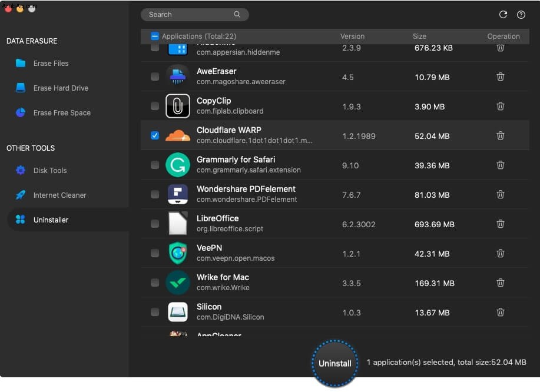This screenshot has height=392, width=540.
Task: Check the Silicon checkbox
Action: (155, 312)
